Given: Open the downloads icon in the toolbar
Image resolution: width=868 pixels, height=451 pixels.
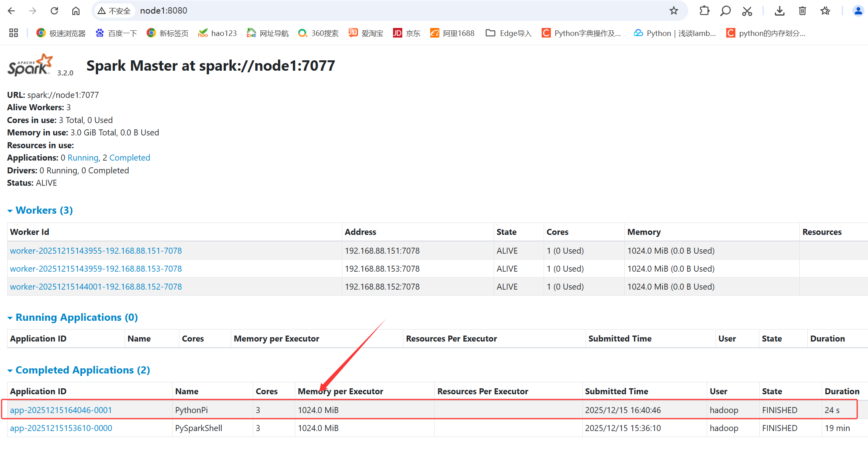Looking at the screenshot, I should 779,11.
